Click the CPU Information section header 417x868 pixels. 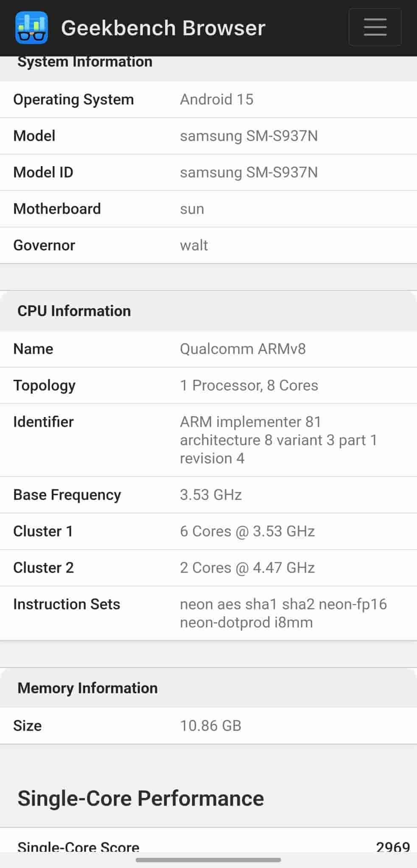pos(74,311)
